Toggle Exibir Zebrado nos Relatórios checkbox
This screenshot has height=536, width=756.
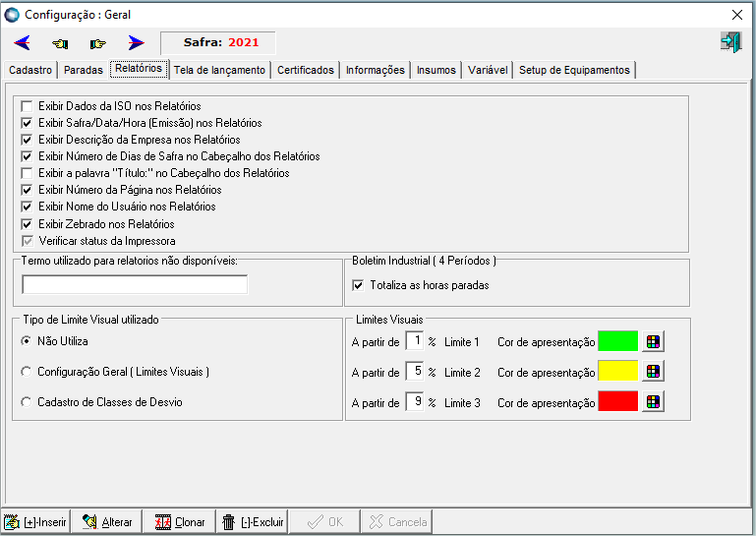(x=27, y=224)
